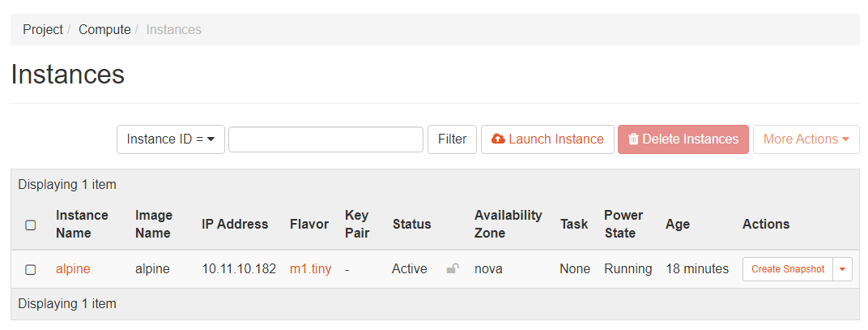Open the arrow menu beside Create Snapshot
The width and height of the screenshot is (868, 330).
tap(842, 269)
